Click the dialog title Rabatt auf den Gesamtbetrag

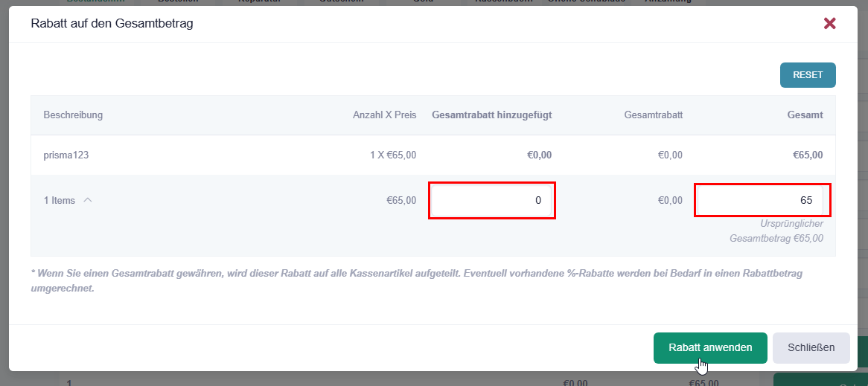112,23
